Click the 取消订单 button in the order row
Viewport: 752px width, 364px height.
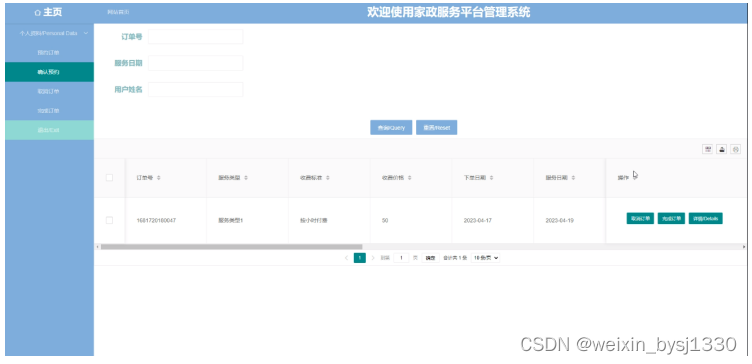point(640,218)
